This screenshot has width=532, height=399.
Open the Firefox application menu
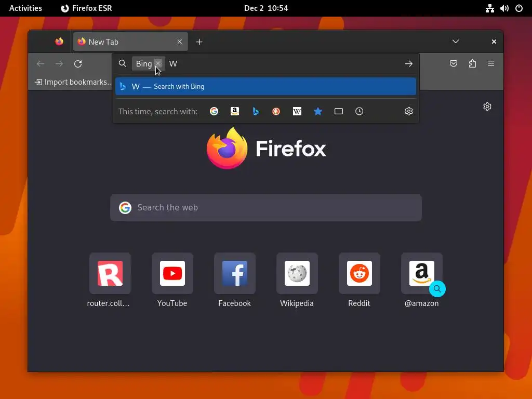click(x=491, y=63)
